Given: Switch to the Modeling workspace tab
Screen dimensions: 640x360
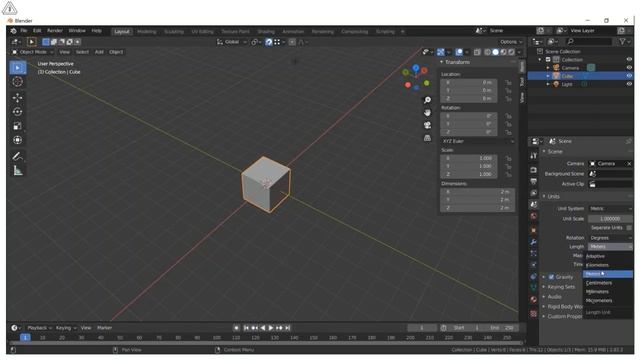Looking at the screenshot, I should (x=147, y=31).
